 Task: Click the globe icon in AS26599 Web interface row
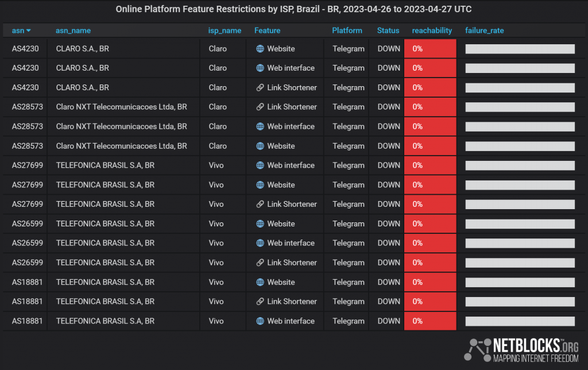coord(260,243)
